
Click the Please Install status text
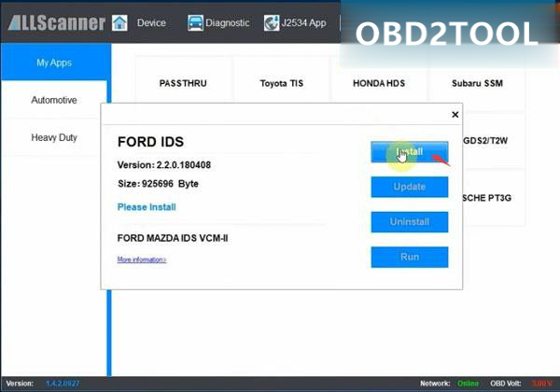pos(147,207)
